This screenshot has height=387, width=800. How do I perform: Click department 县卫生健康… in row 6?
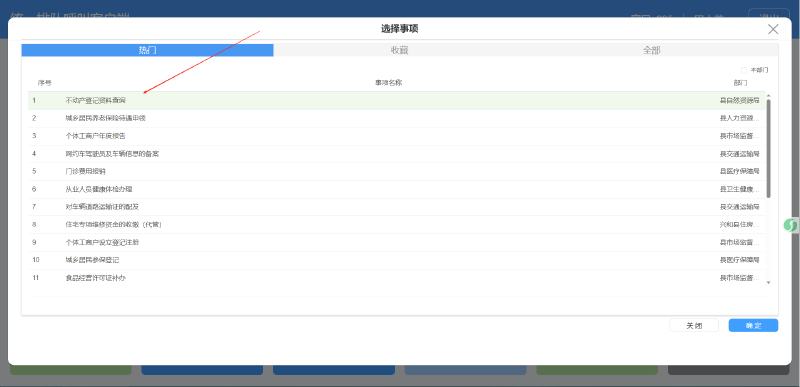pyautogui.click(x=740, y=189)
